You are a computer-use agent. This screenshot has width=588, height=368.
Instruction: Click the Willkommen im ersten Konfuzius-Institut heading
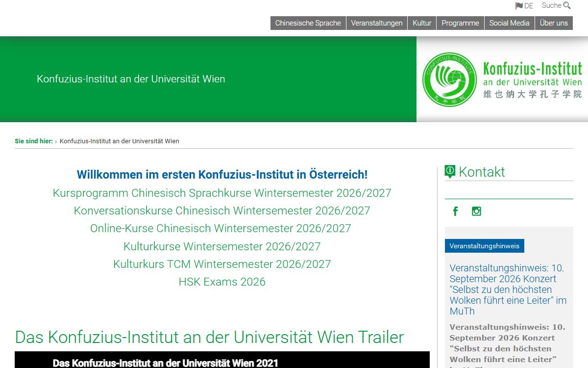(222, 175)
